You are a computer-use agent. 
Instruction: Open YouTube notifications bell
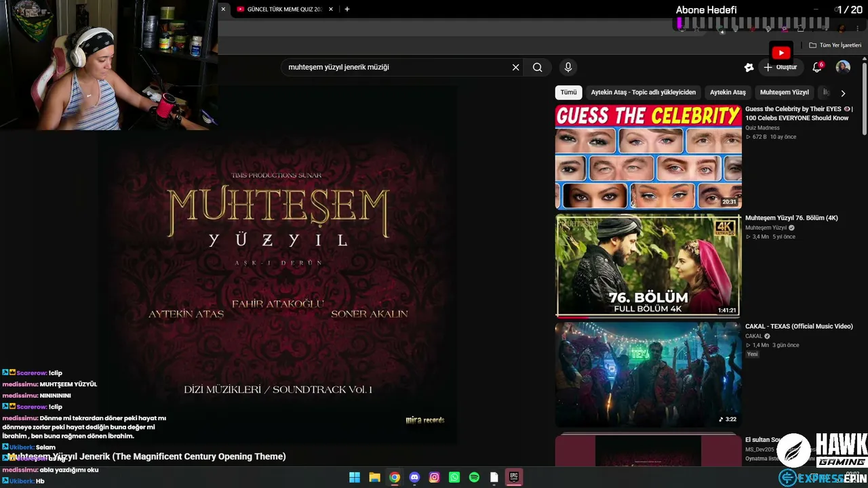817,67
